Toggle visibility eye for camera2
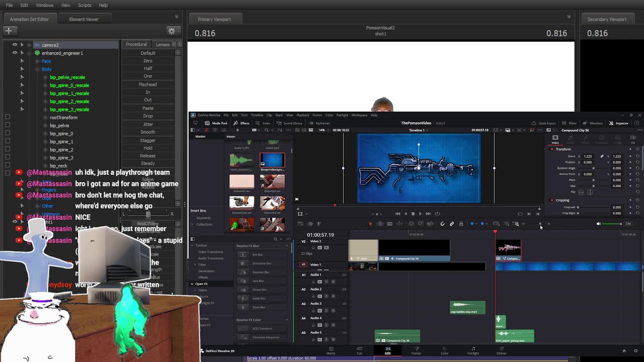 click(15, 45)
